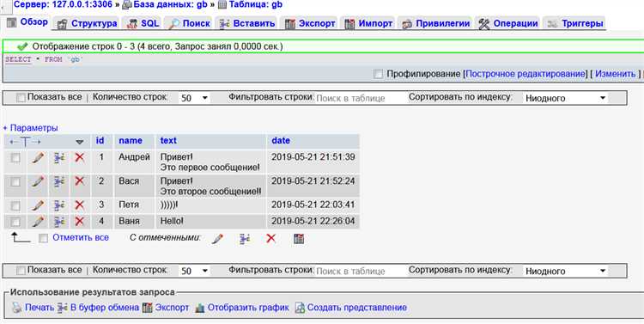Click the printer icon near Печать
The image size is (644, 324).
coord(17,308)
